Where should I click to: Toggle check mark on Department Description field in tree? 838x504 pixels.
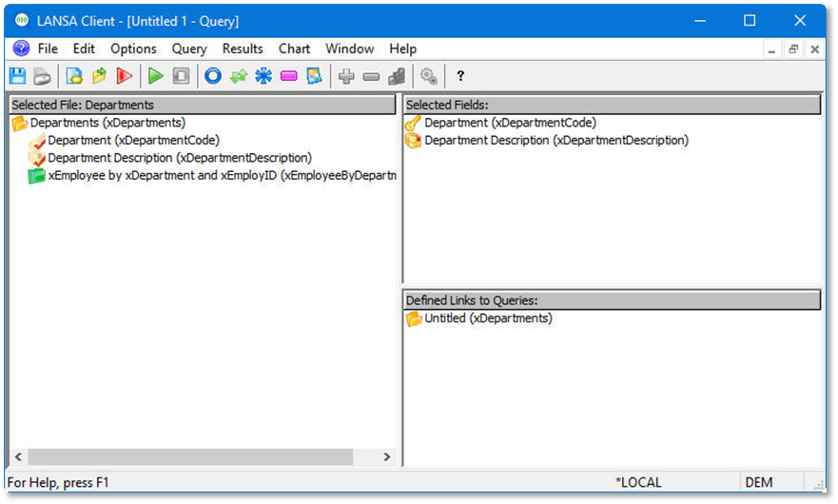36,158
